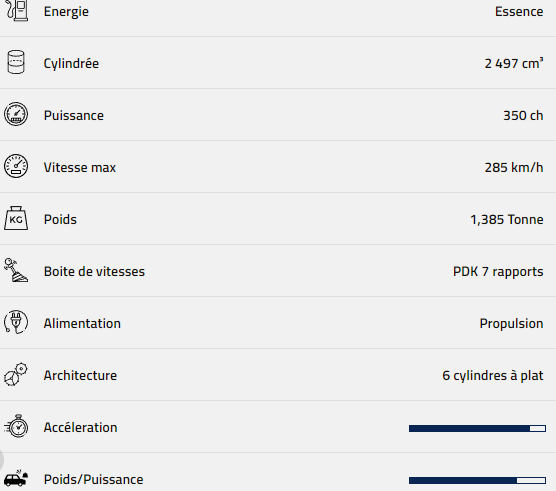Click the Accéleration progress bar
This screenshot has height=491, width=556.
click(477, 429)
